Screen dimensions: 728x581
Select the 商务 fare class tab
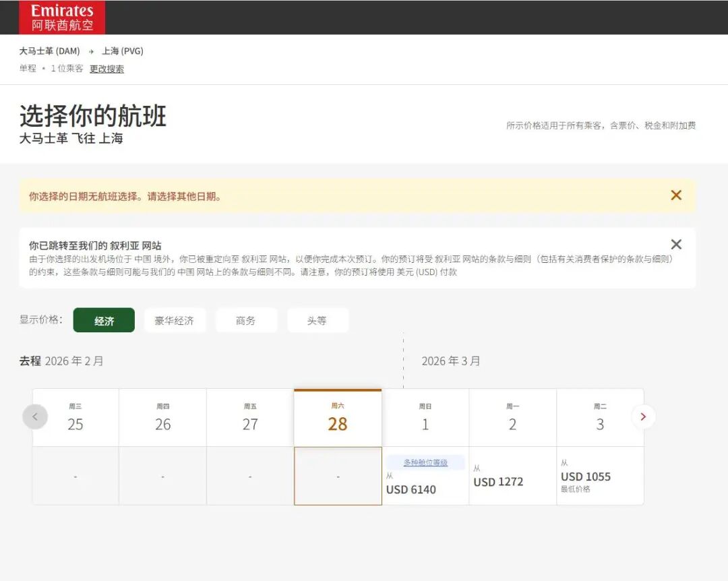245,320
